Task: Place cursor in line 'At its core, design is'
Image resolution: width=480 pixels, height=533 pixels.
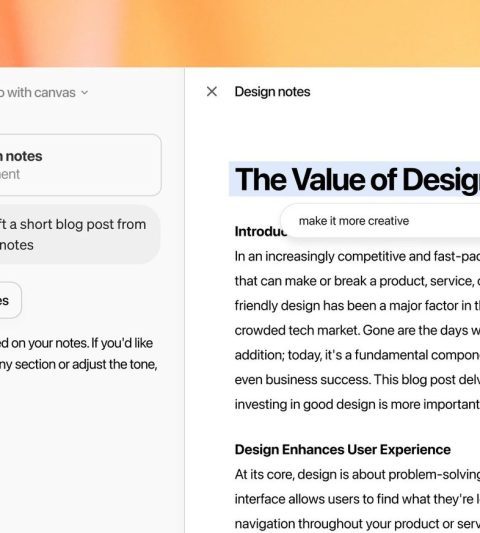Action: (357, 475)
